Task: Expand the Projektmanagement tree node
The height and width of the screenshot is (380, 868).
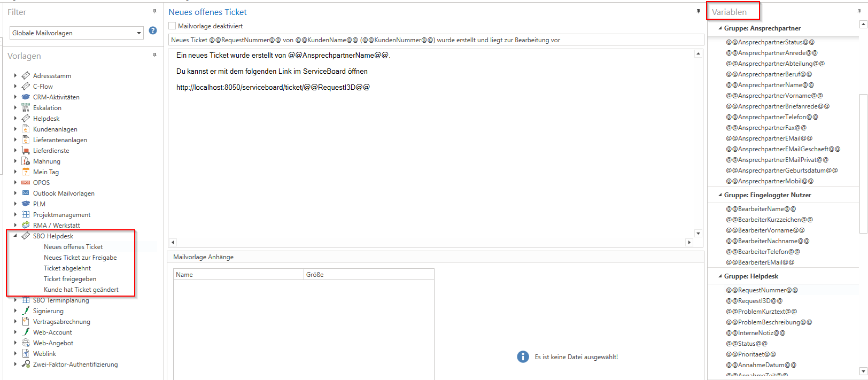Action: pyautogui.click(x=15, y=215)
